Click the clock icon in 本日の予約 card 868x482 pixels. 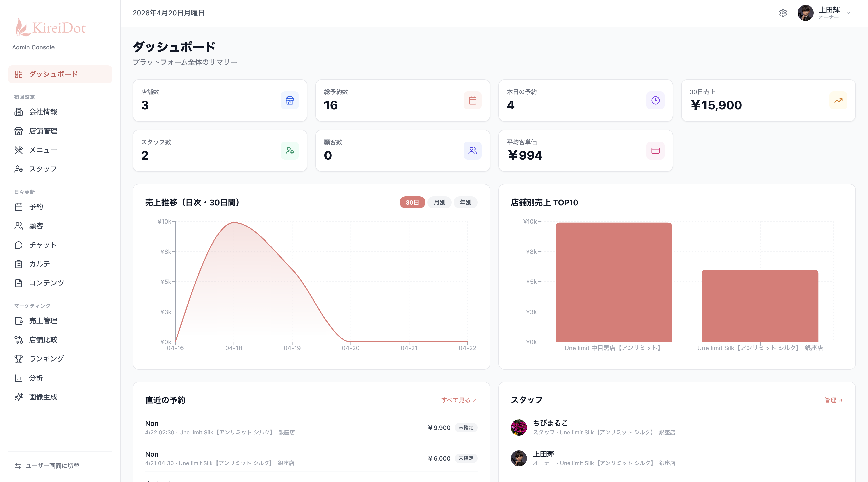pos(655,100)
